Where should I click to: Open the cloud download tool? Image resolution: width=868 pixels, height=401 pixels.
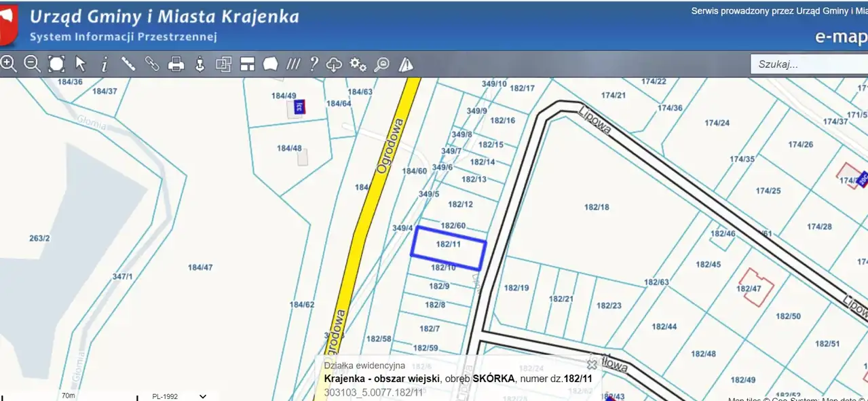click(x=335, y=64)
